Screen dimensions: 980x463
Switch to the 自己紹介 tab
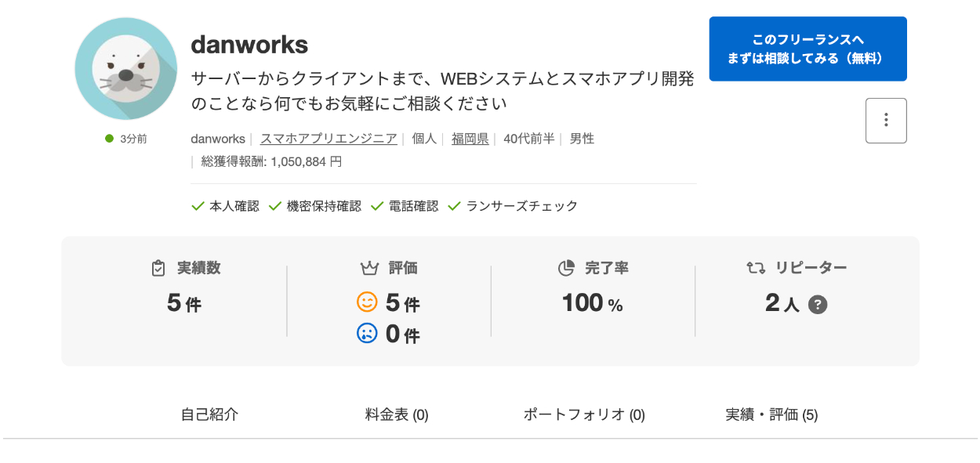point(209,414)
